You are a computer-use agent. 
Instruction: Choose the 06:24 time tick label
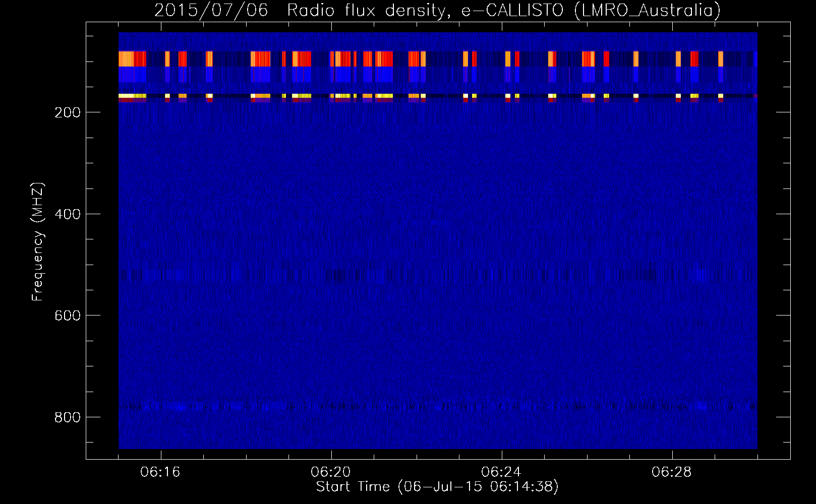pyautogui.click(x=501, y=472)
